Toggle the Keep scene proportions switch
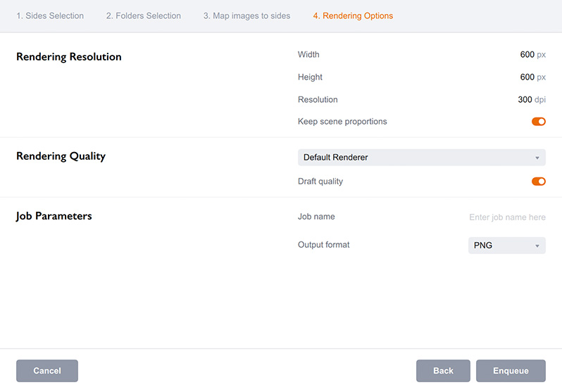 (x=538, y=122)
